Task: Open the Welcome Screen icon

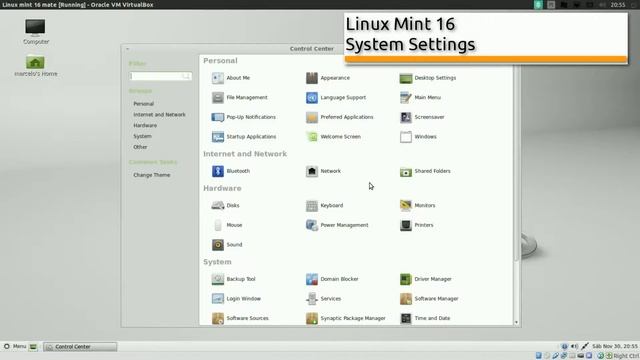Action: point(312,137)
